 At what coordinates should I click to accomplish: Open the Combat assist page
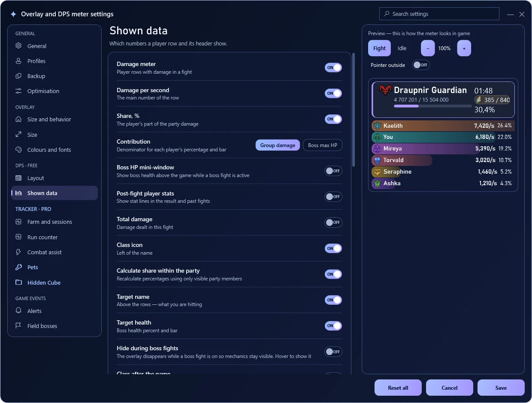coord(54,252)
